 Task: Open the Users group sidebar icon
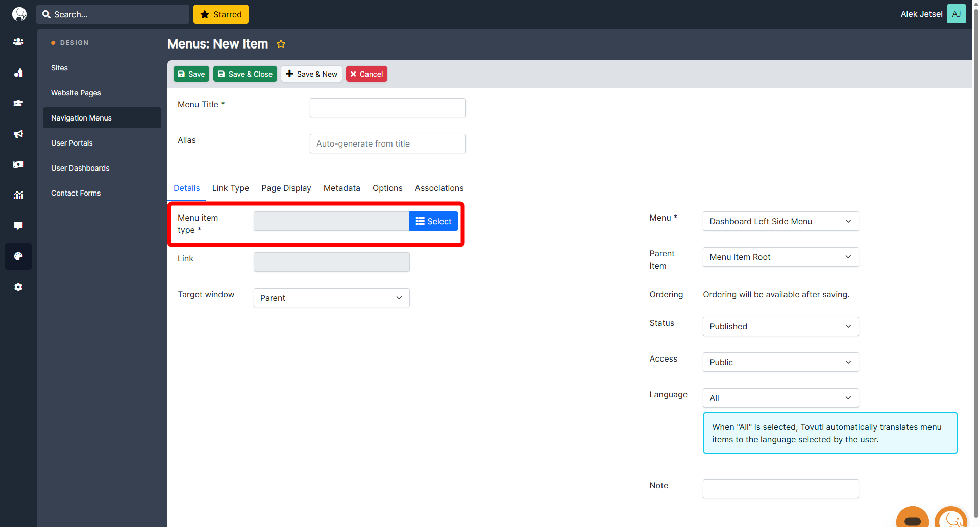click(18, 42)
